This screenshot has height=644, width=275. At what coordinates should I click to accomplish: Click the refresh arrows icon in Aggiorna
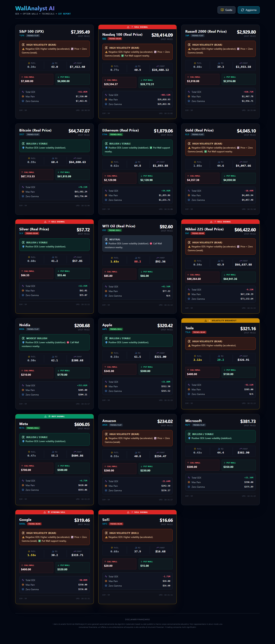242,10
